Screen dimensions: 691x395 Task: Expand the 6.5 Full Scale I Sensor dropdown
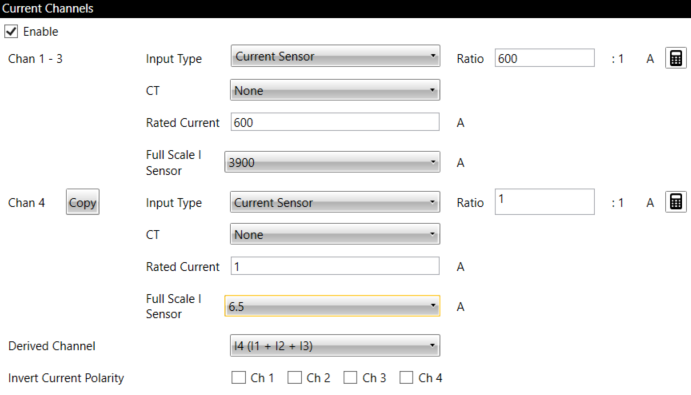click(x=332, y=306)
